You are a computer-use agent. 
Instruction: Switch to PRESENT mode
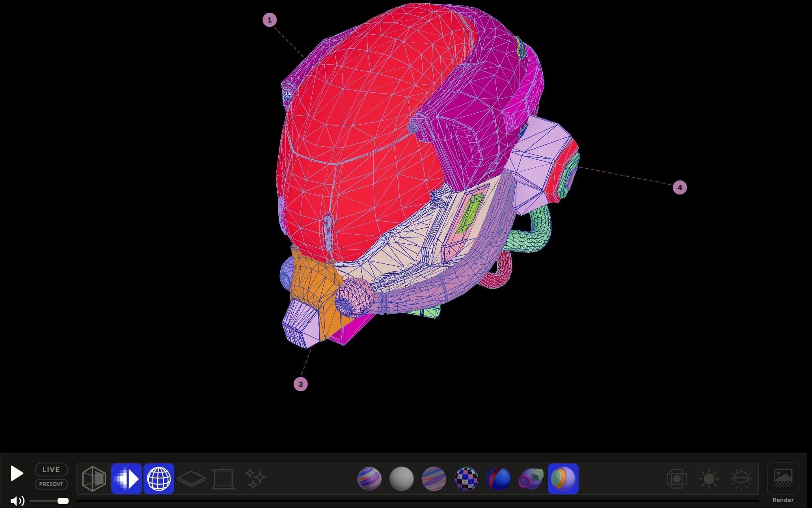(51, 484)
